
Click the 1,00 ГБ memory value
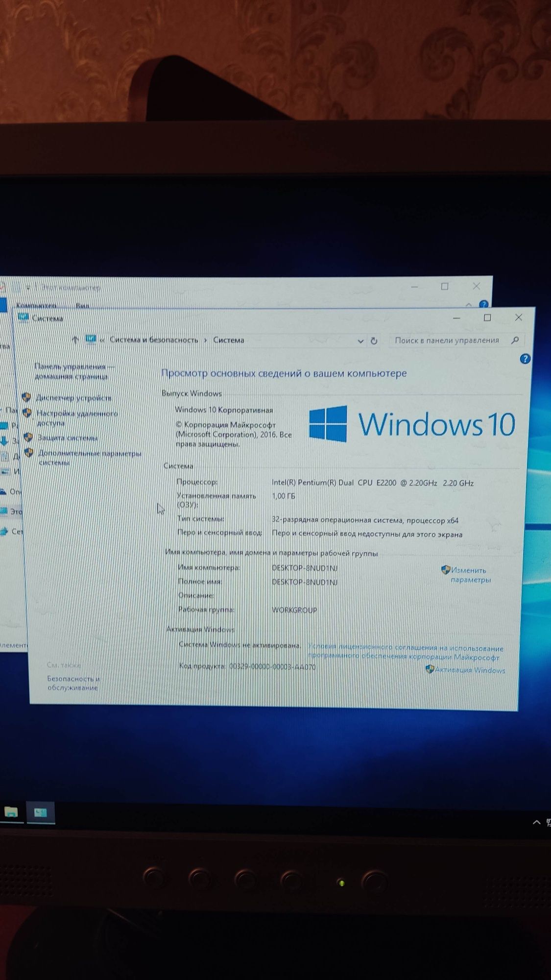284,496
